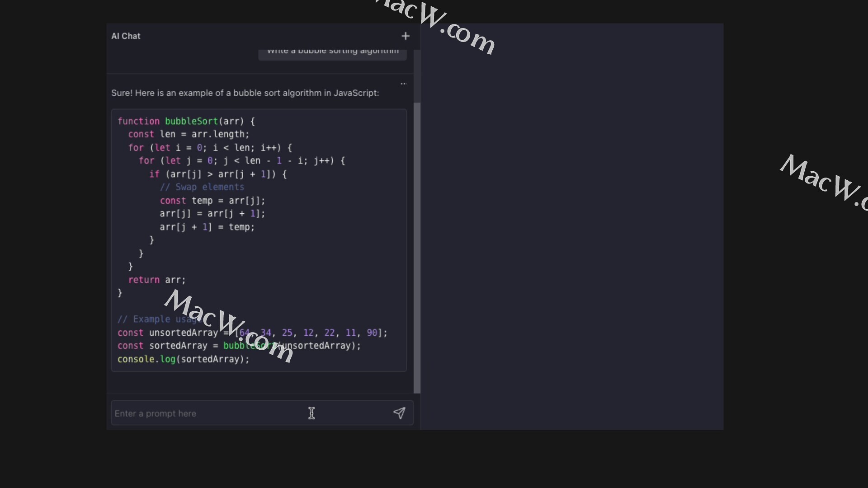Click the 'if (arr[j] > arr[j + 1])' line
Viewport: 868px width, 488px height.
tap(217, 174)
